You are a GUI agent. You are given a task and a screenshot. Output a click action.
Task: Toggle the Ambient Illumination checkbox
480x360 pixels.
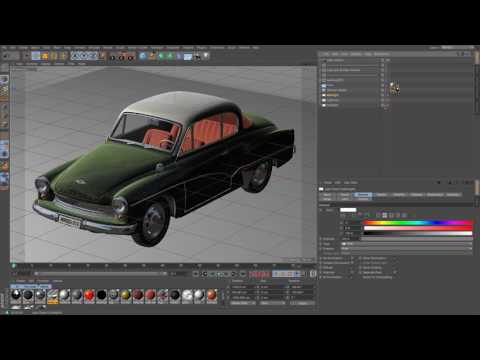coord(352,263)
